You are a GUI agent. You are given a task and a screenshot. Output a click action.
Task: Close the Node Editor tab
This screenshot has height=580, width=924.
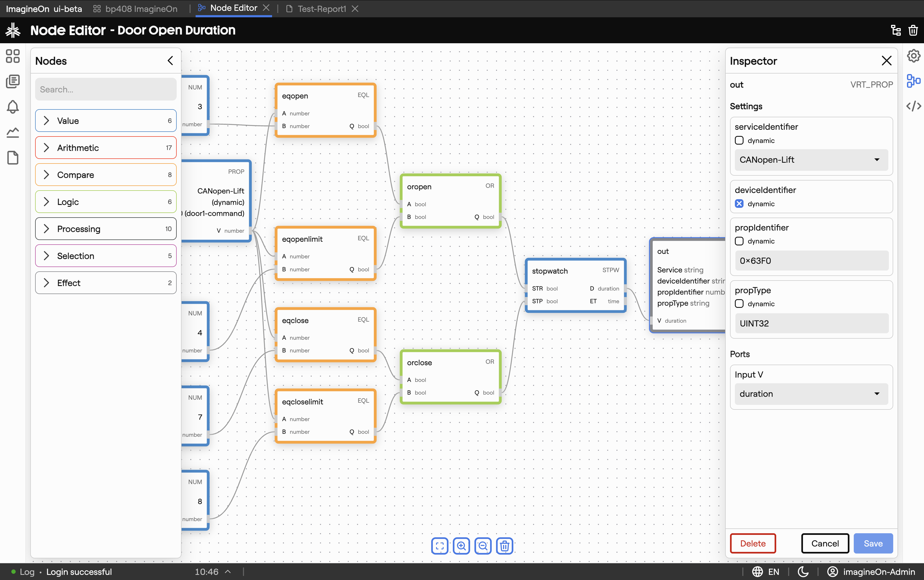click(x=266, y=8)
